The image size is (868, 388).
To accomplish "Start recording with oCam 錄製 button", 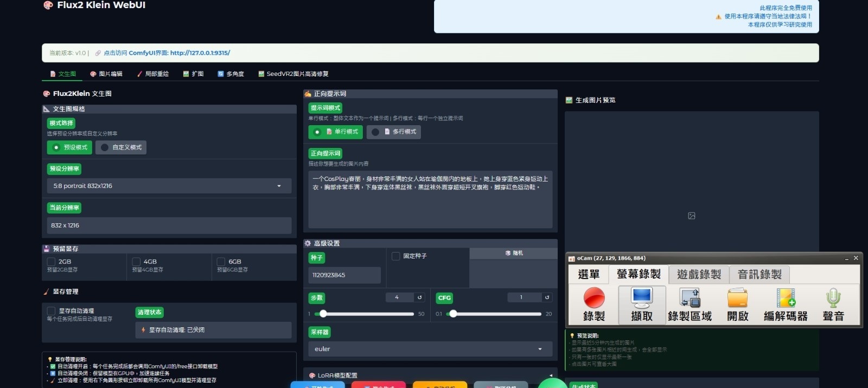I will click(593, 304).
